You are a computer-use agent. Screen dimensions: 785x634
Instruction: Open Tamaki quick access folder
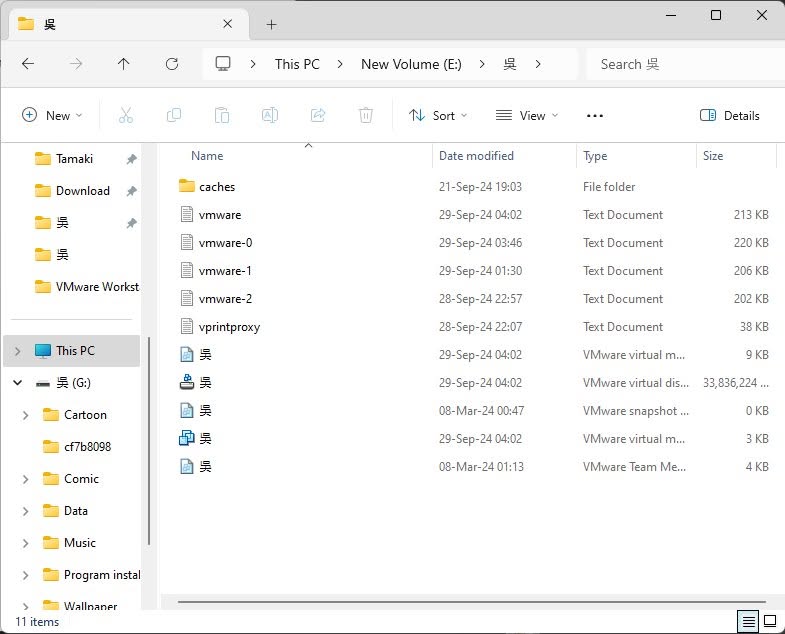[74, 159]
